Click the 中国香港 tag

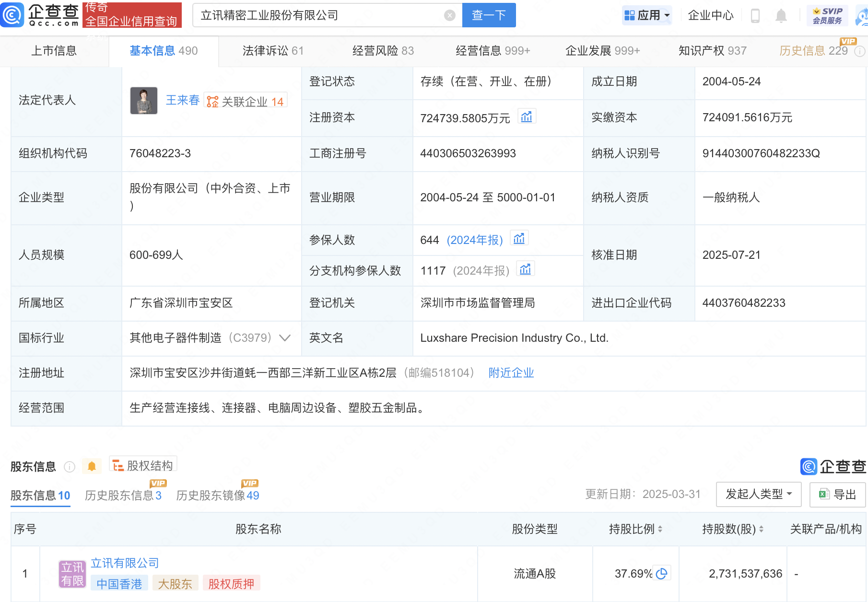click(119, 583)
